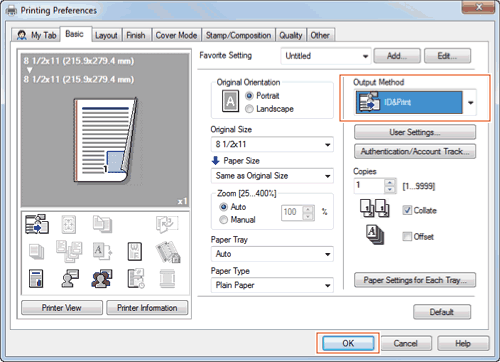
Task: Click the Edit... favorite setting button
Action: [447, 56]
